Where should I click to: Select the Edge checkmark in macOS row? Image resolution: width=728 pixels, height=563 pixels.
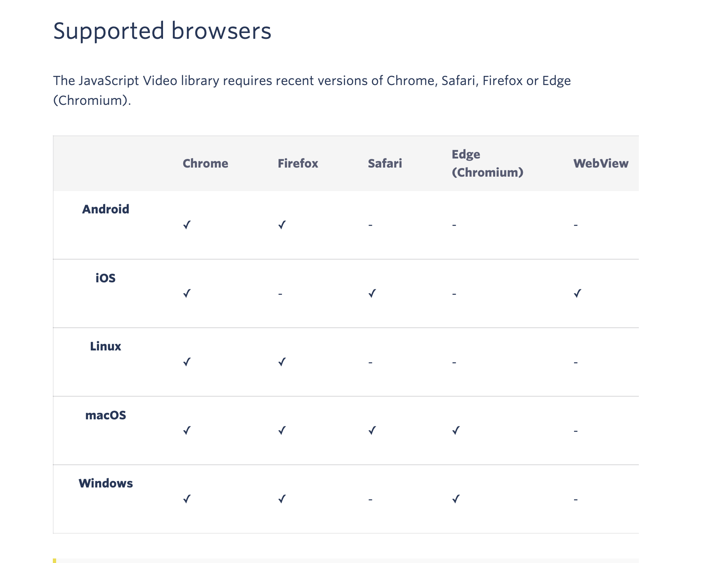pos(456,431)
